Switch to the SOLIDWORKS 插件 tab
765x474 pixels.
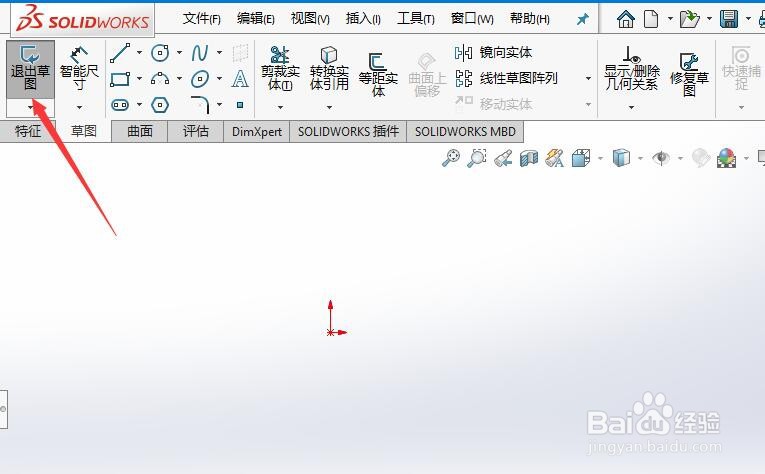pos(348,131)
